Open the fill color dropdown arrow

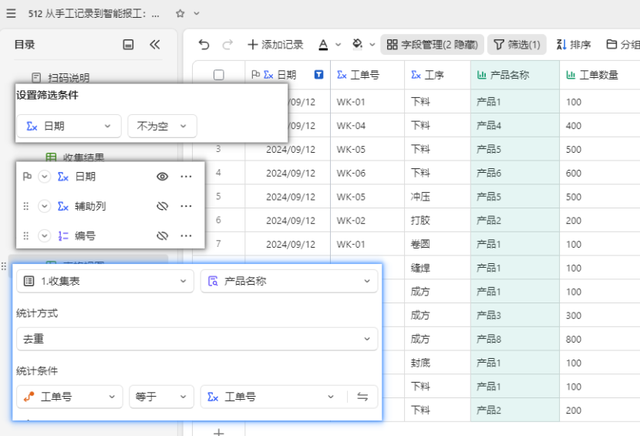point(372,45)
